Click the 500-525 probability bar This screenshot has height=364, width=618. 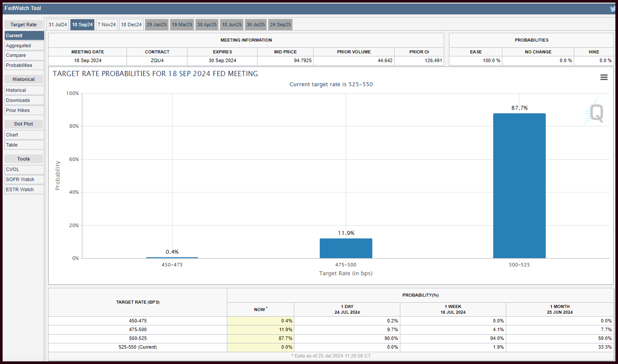tap(519, 186)
